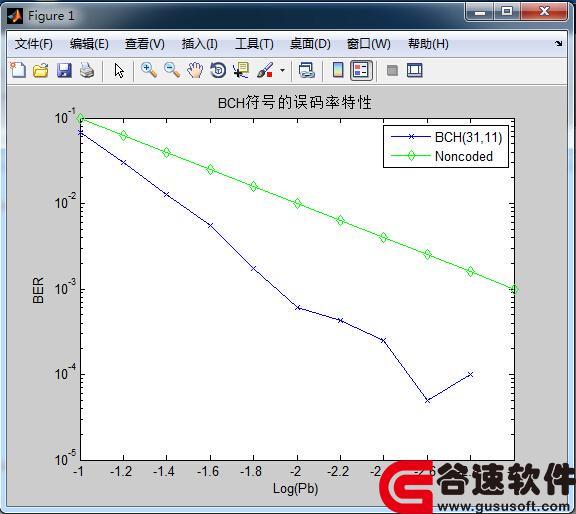Open file using the folder icon
The width and height of the screenshot is (576, 514).
click(41, 70)
